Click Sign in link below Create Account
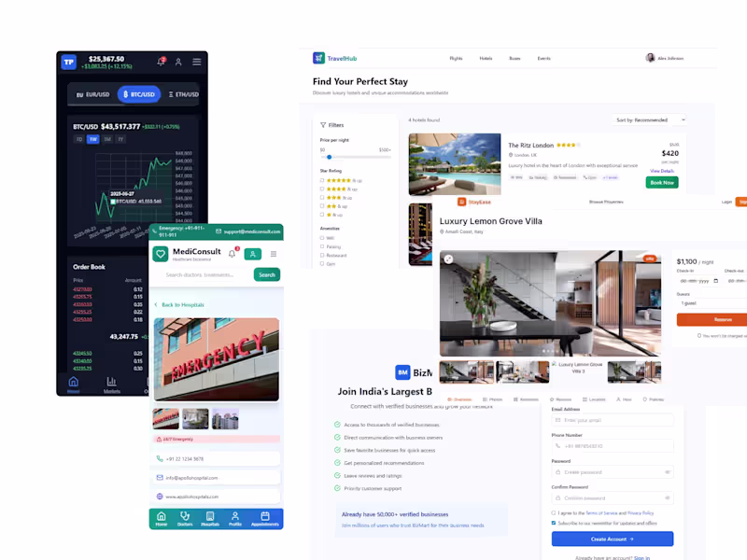The image size is (747, 560). [642, 557]
